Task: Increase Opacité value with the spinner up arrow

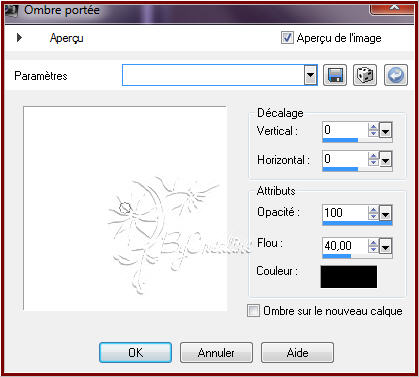Action: (373, 210)
